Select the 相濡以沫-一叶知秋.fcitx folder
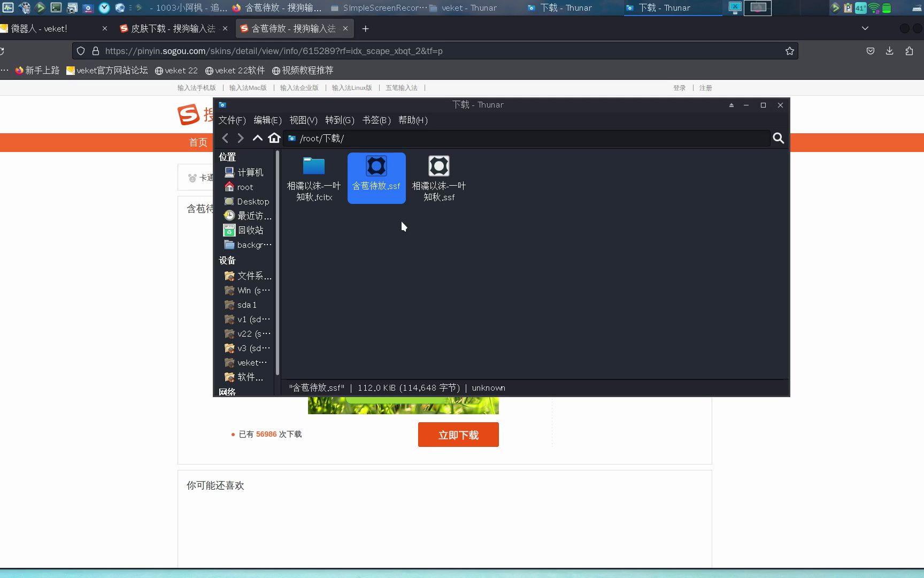The width and height of the screenshot is (924, 578). click(314, 179)
